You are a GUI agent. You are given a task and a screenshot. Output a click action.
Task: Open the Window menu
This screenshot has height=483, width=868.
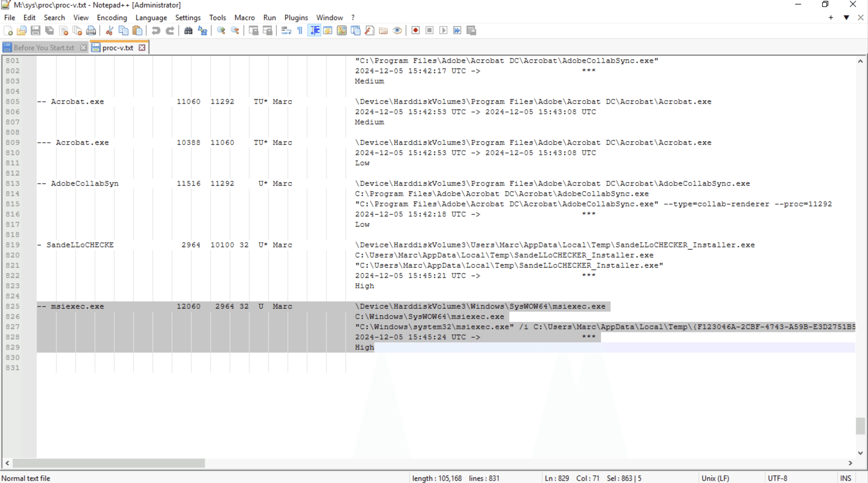click(x=329, y=17)
